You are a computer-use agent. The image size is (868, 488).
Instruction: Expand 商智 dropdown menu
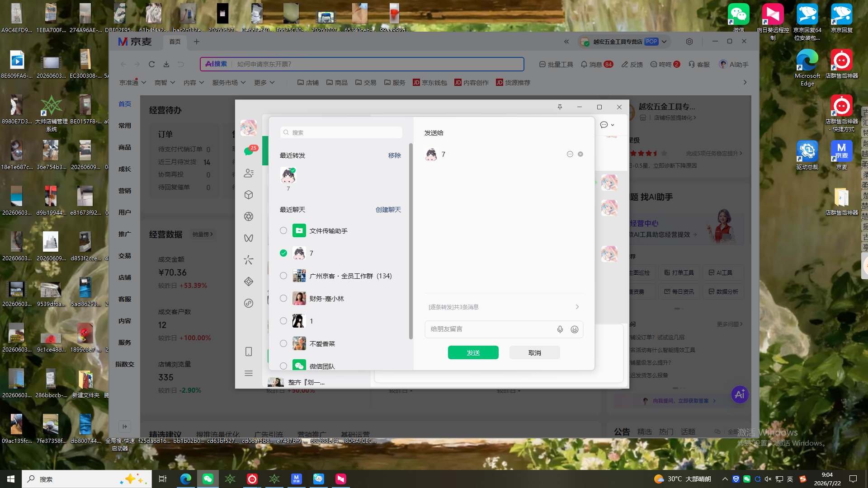(x=165, y=83)
